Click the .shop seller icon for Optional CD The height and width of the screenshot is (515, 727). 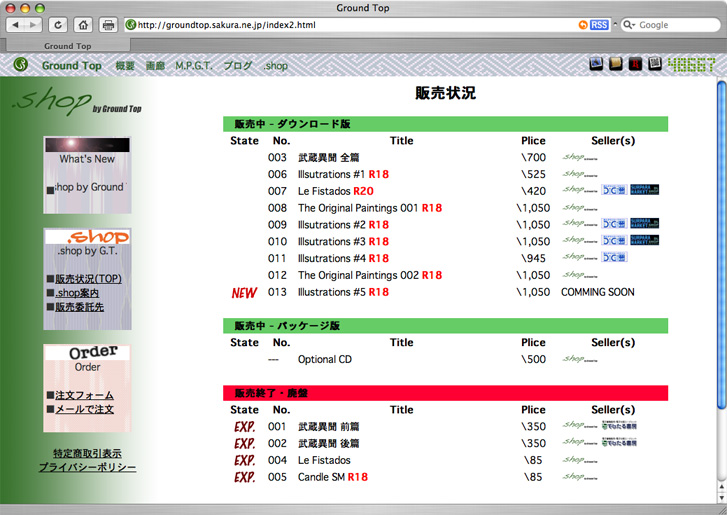580,359
